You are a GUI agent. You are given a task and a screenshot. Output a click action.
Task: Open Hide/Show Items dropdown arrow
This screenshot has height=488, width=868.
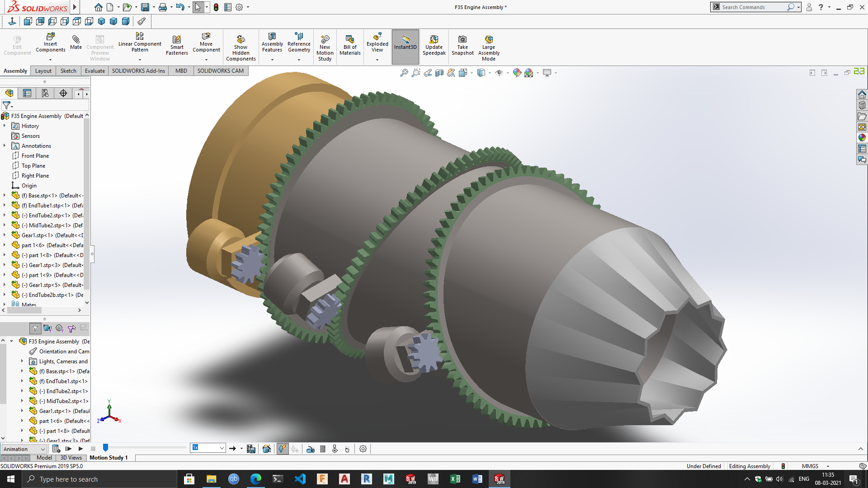pos(508,73)
